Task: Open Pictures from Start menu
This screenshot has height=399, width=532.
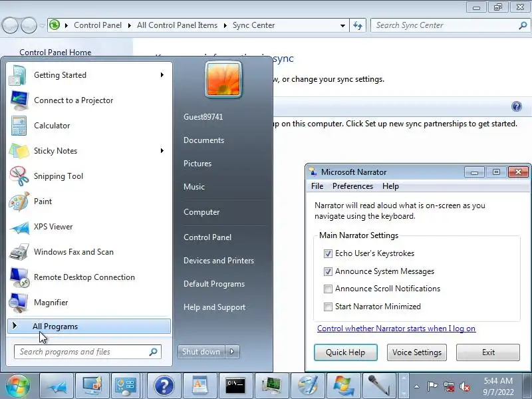Action: point(198,164)
